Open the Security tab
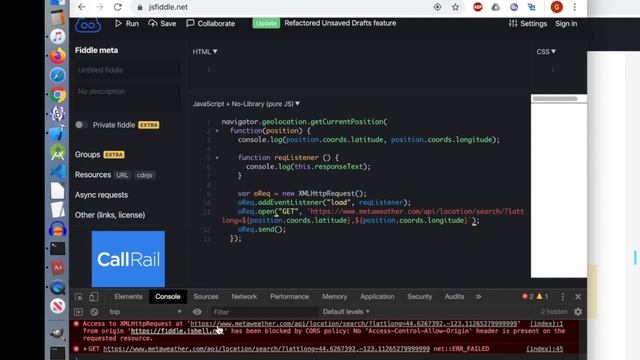The image size is (640, 360). click(x=420, y=297)
